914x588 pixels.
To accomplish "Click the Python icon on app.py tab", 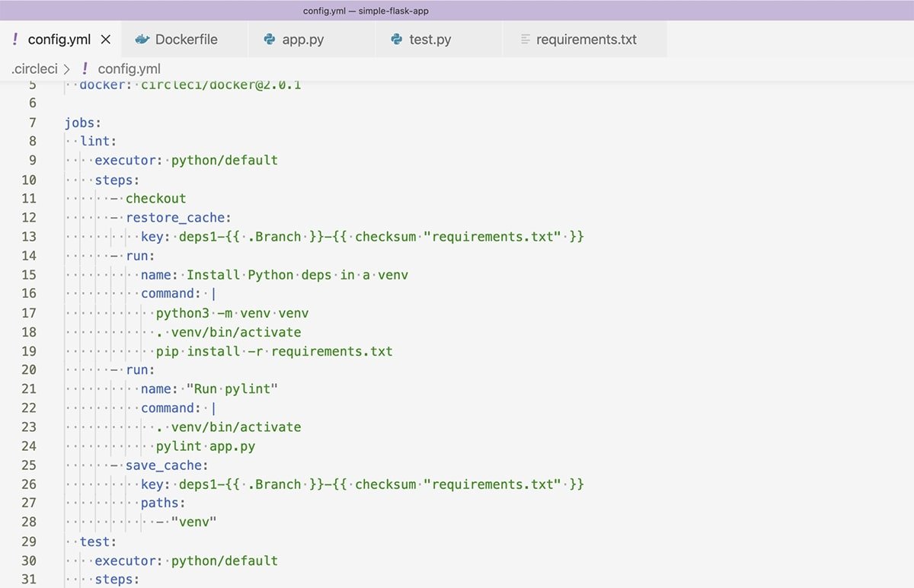I will (x=269, y=40).
